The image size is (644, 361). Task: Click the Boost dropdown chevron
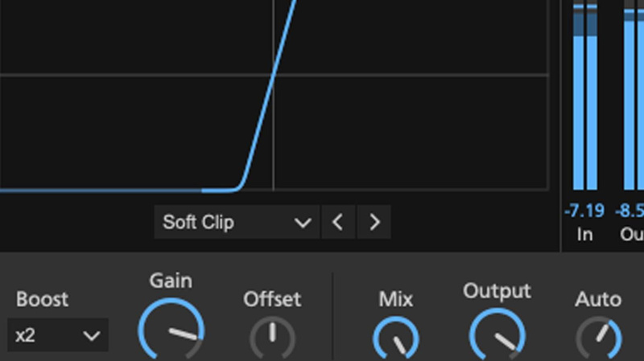(91, 336)
